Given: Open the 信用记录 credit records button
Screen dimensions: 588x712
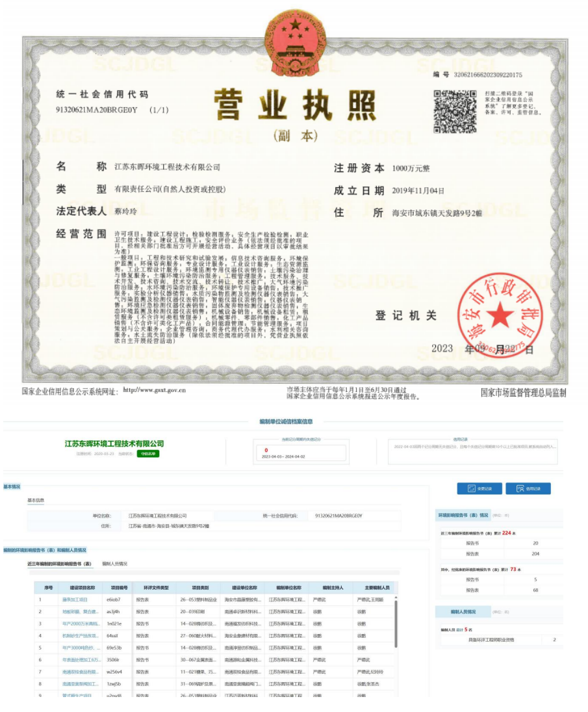Looking at the screenshot, I should tap(528, 488).
